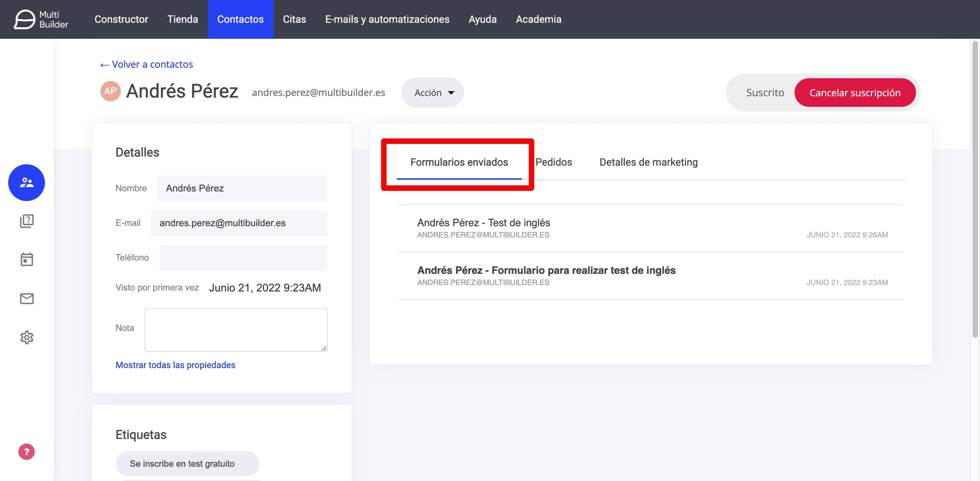Click into the Teléfono input field

(x=243, y=257)
